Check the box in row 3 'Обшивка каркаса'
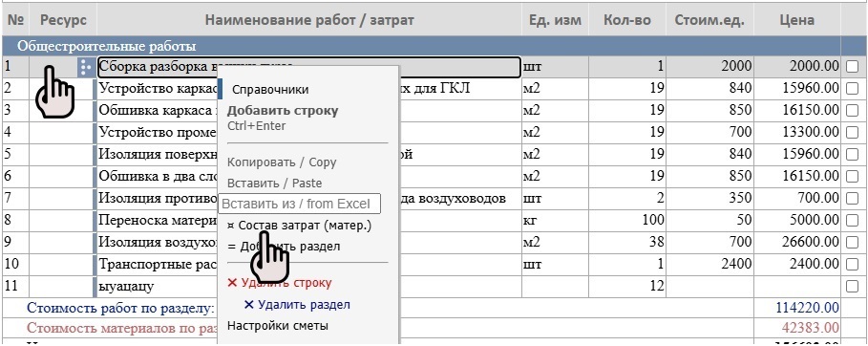 point(852,110)
